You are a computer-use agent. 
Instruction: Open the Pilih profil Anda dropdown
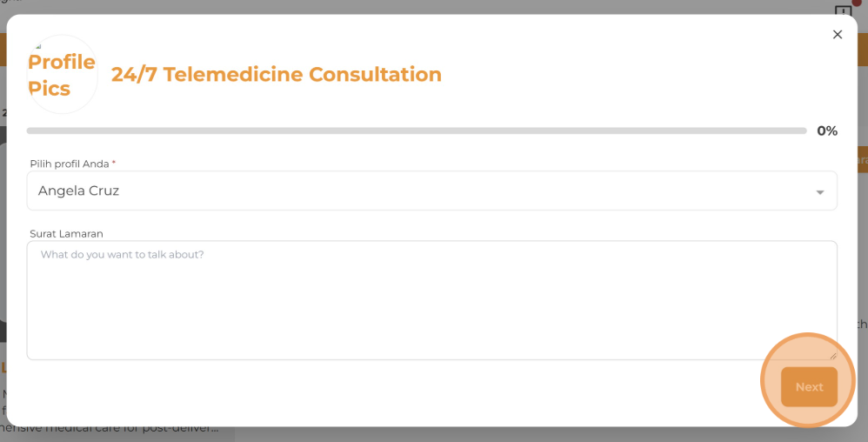click(x=431, y=191)
